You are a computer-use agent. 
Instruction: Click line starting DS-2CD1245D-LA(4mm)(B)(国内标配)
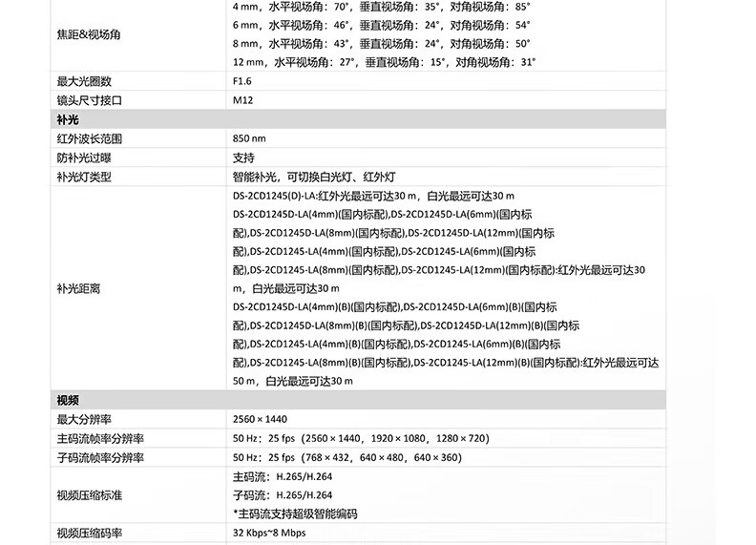tap(395, 306)
